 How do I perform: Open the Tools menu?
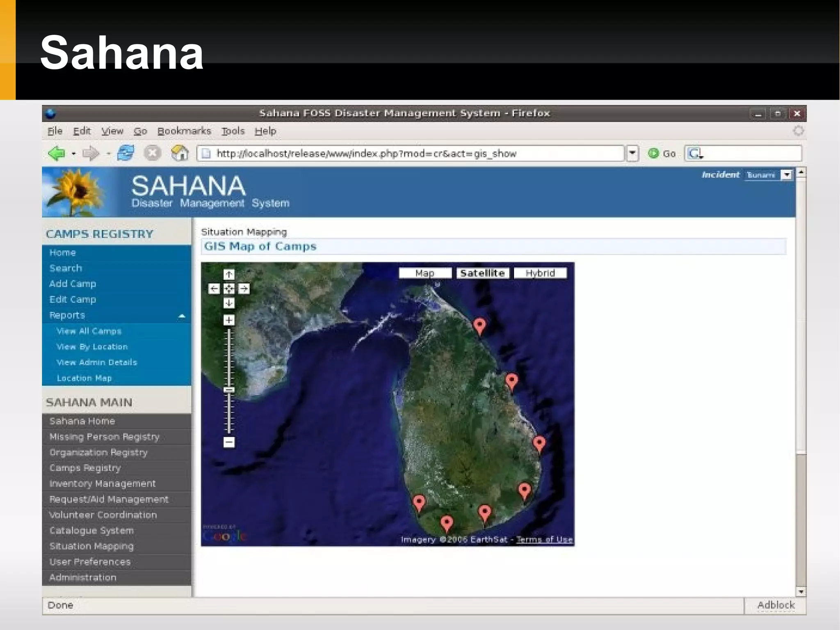(x=233, y=131)
